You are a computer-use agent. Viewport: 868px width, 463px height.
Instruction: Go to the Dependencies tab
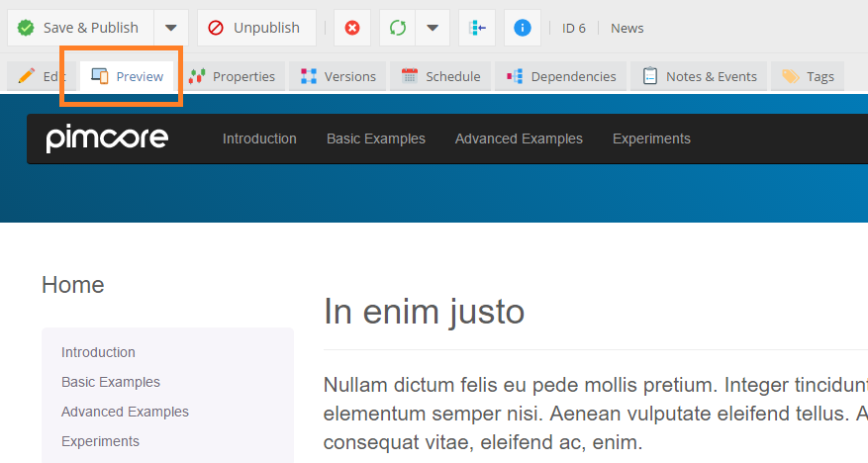tap(561, 76)
